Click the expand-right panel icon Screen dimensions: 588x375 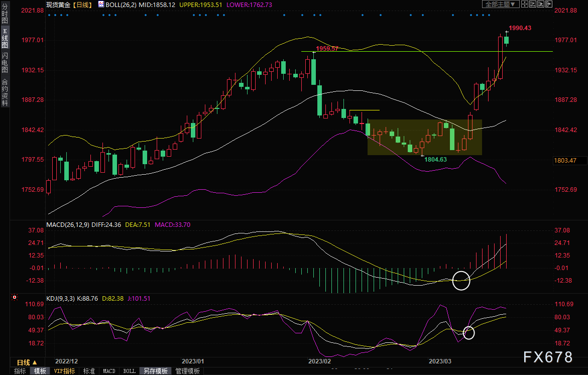[x=549, y=4]
